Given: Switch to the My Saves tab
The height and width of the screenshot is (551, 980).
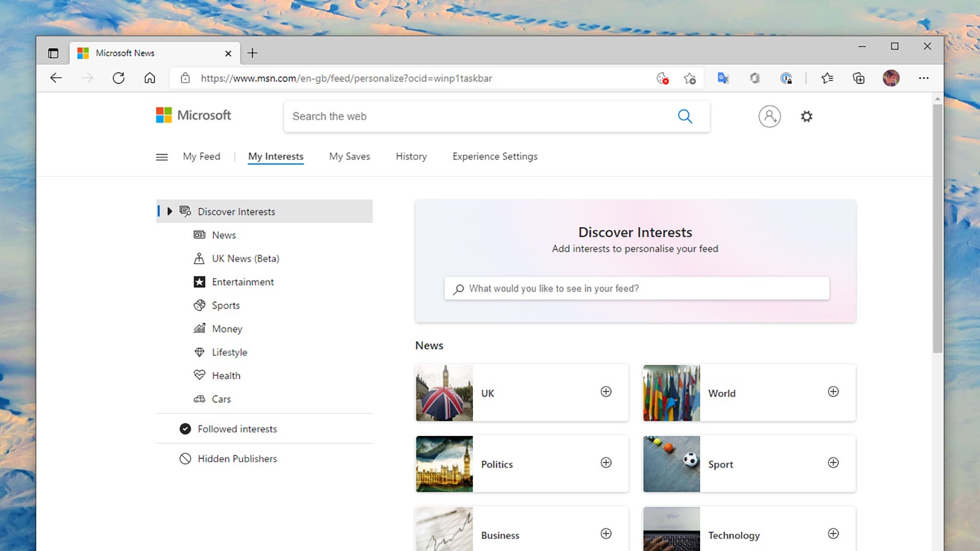Looking at the screenshot, I should (349, 157).
